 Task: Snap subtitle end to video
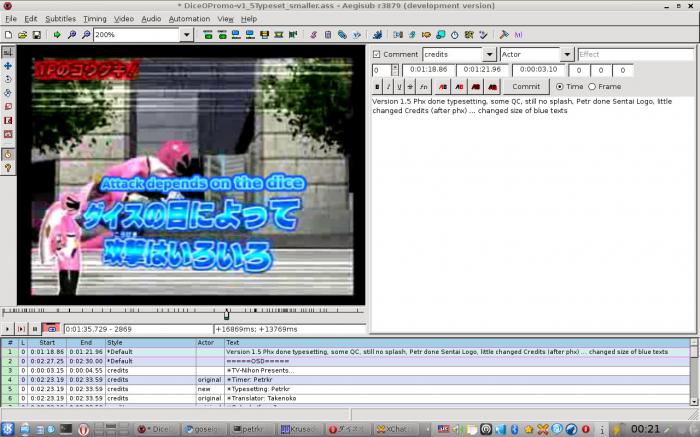250,34
